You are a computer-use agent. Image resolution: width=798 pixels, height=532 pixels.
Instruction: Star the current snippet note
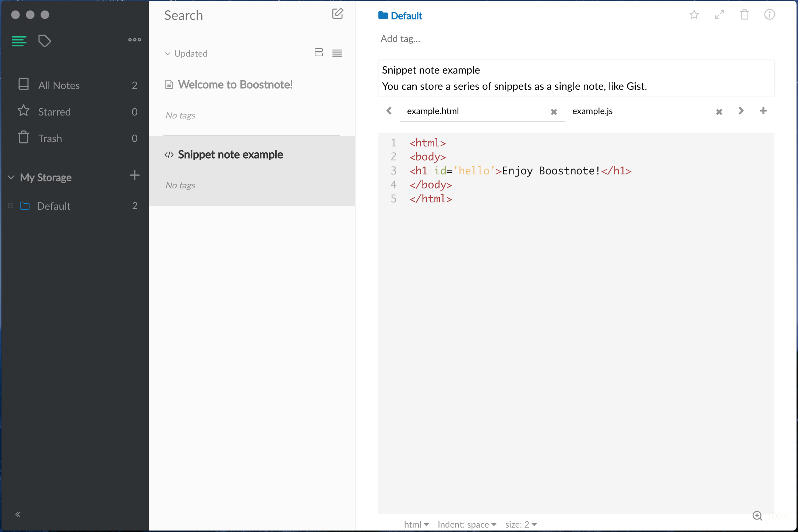tap(694, 15)
